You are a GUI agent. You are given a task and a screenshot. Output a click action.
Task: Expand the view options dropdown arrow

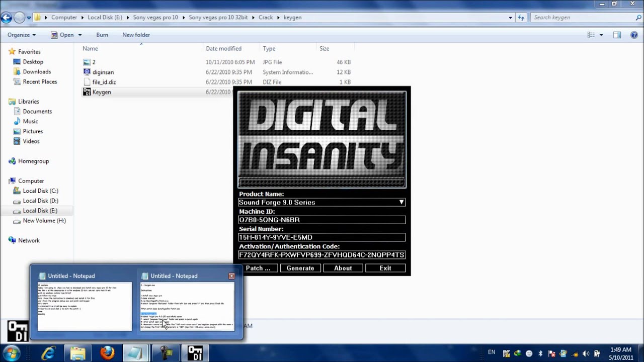pyautogui.click(x=601, y=35)
